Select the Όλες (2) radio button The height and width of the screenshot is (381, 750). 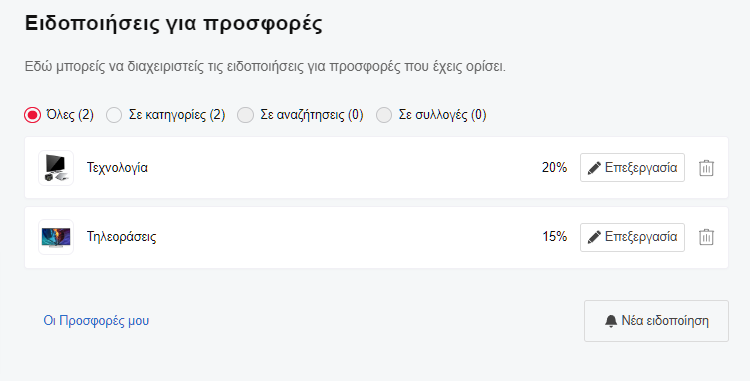pyautogui.click(x=33, y=115)
